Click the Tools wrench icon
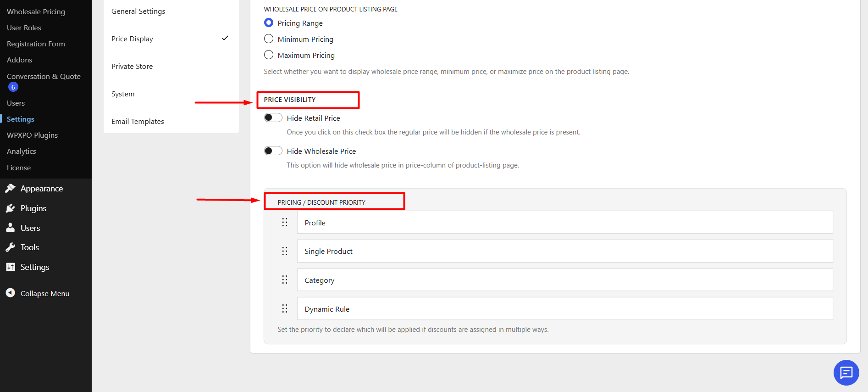 tap(11, 247)
